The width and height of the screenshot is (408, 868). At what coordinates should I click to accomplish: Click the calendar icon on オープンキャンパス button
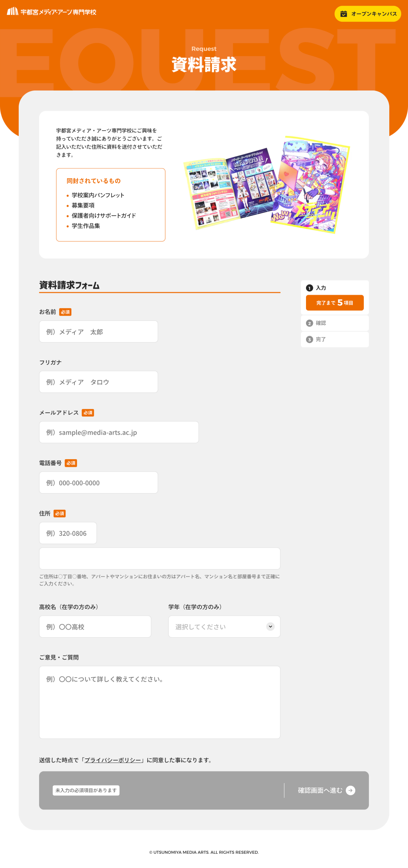pos(344,14)
